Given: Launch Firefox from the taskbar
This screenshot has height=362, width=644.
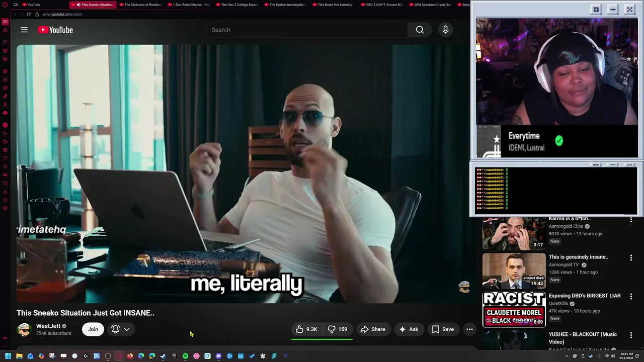Looking at the screenshot, I should (130, 356).
